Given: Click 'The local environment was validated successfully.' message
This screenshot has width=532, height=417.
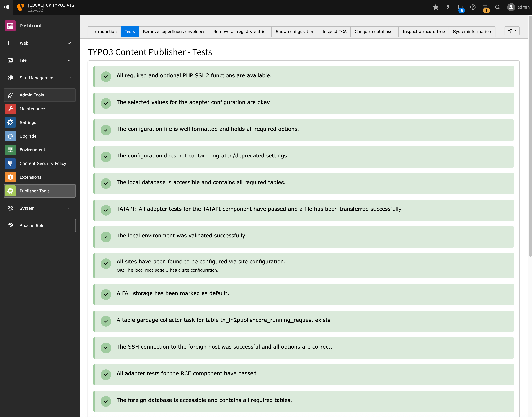Looking at the screenshot, I should (x=181, y=236).
